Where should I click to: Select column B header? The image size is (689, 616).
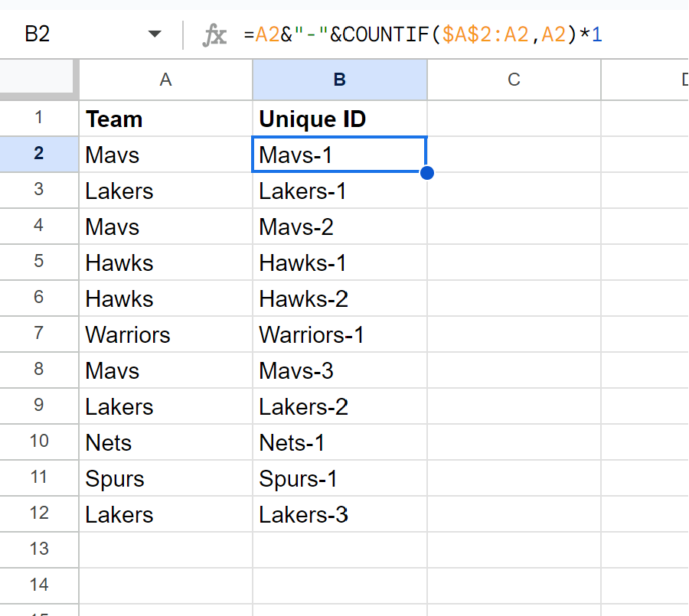point(340,80)
